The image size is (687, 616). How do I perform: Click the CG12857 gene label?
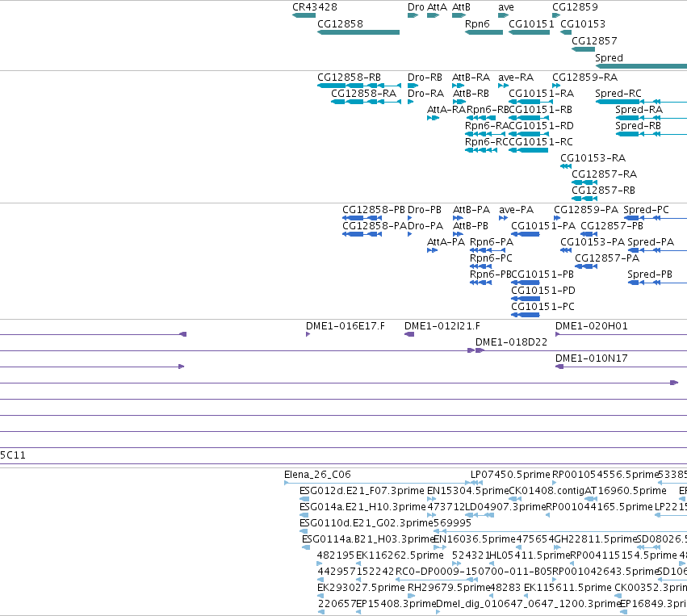point(594,40)
